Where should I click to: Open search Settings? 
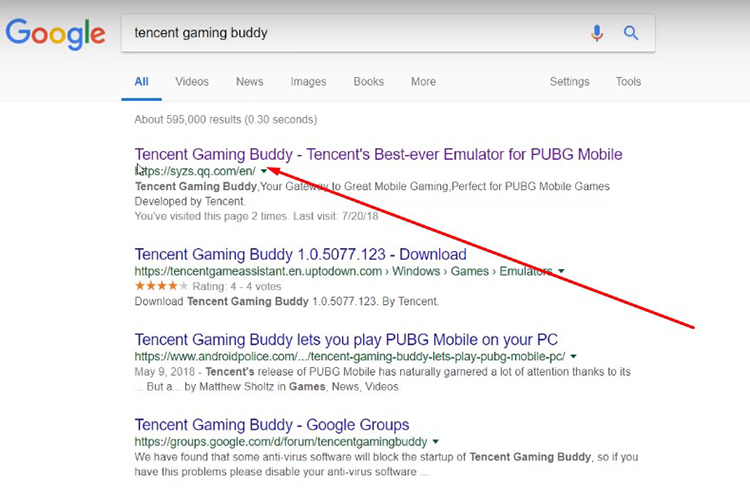click(569, 82)
